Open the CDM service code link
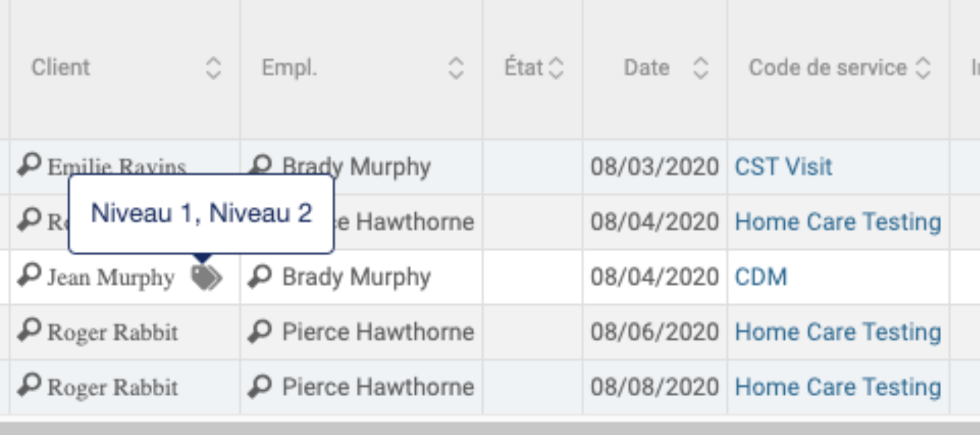 point(761,277)
